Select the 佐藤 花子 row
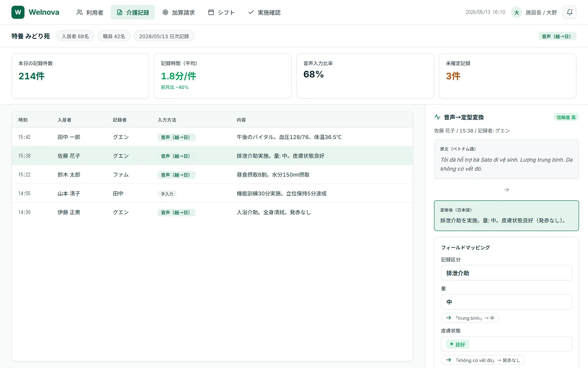588x368 pixels. [212, 156]
